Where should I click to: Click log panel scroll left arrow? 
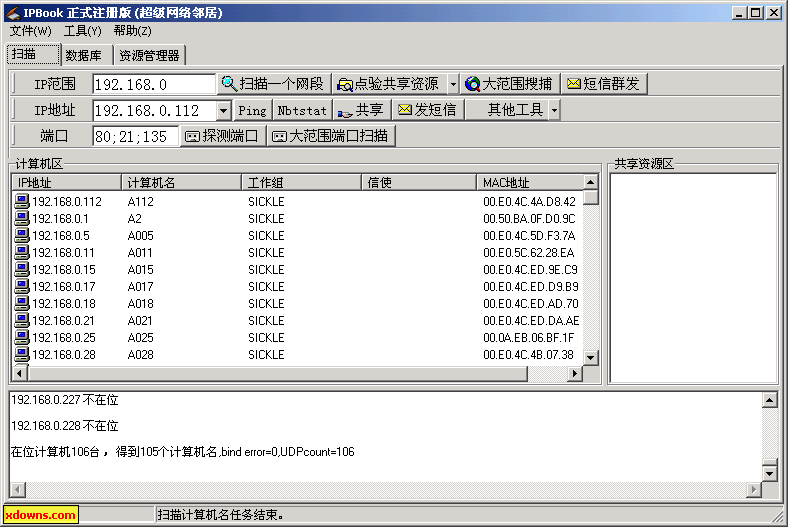(x=18, y=489)
